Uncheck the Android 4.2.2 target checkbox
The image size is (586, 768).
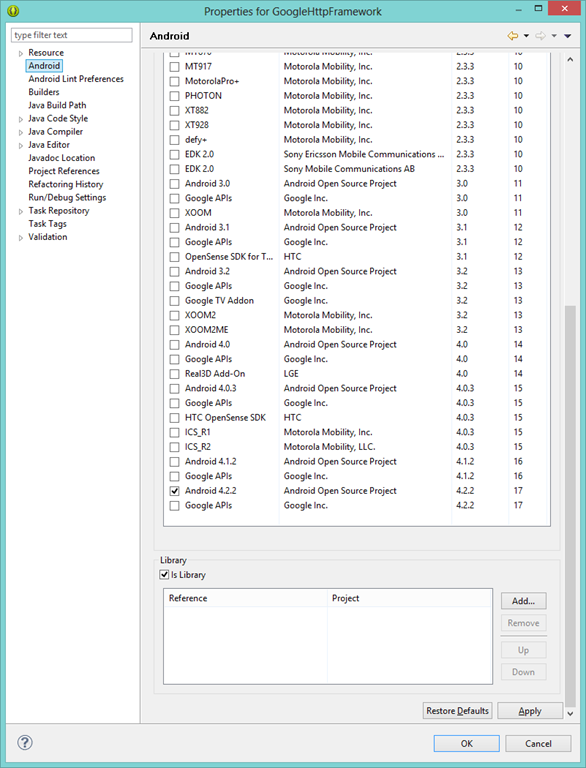coord(174,491)
